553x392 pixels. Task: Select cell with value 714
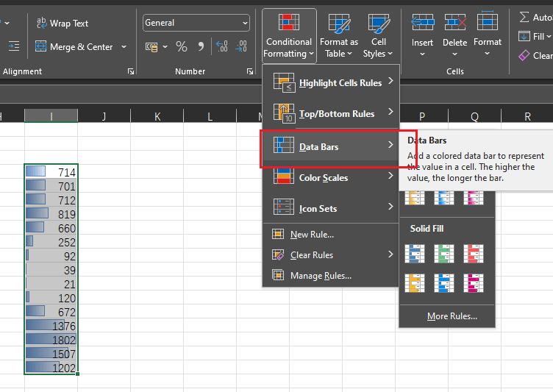tap(51, 171)
